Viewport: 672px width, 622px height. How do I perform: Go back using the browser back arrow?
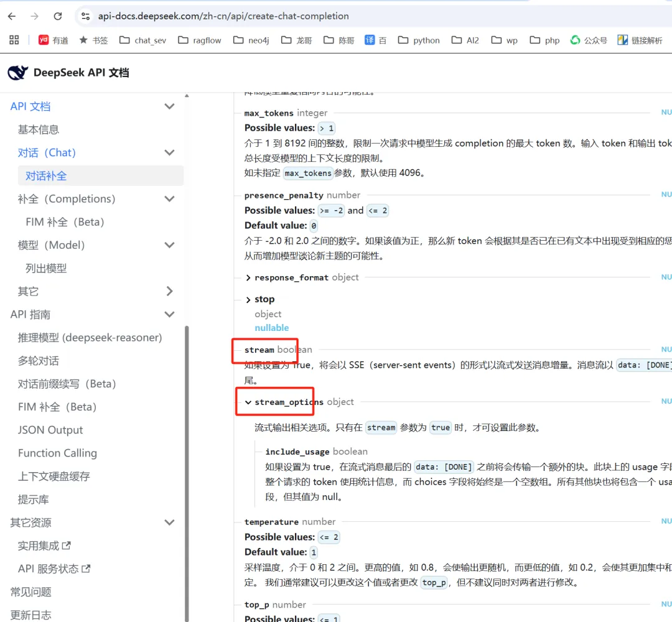[12, 16]
